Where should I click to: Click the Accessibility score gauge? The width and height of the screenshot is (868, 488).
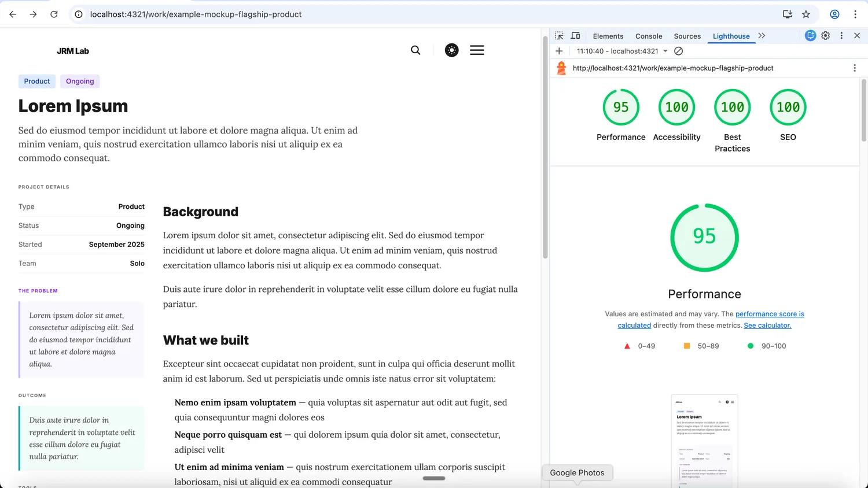(x=676, y=108)
